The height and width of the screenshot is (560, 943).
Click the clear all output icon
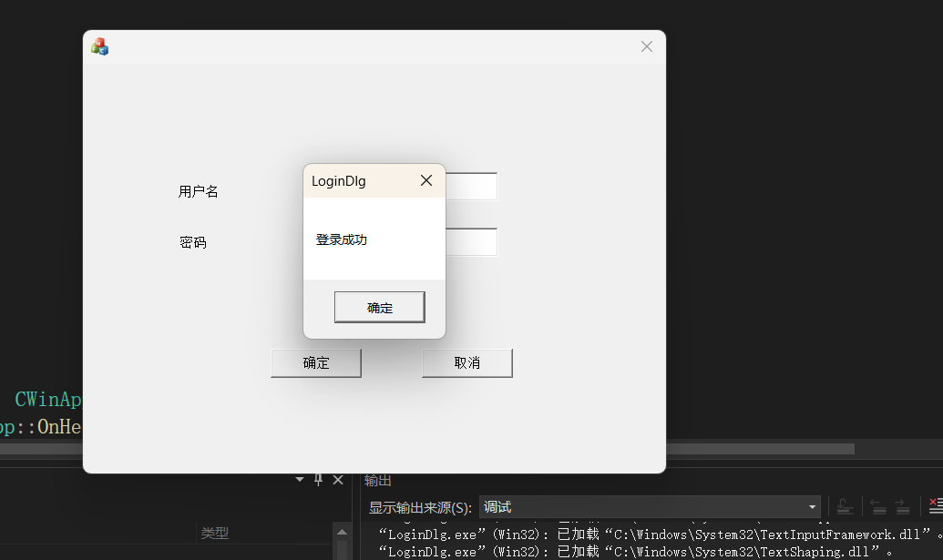click(x=936, y=506)
